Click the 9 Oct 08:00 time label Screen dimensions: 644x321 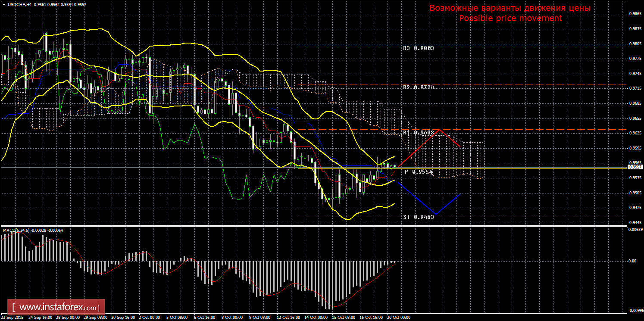tap(260, 318)
